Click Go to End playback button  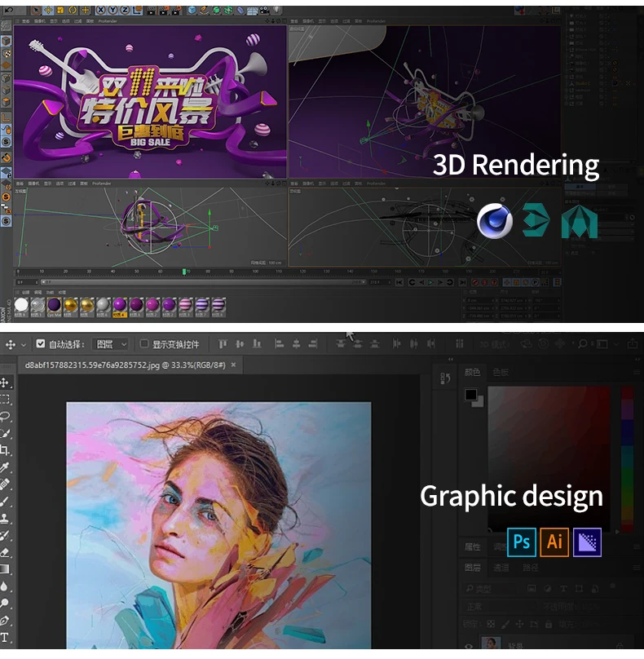pos(462,282)
